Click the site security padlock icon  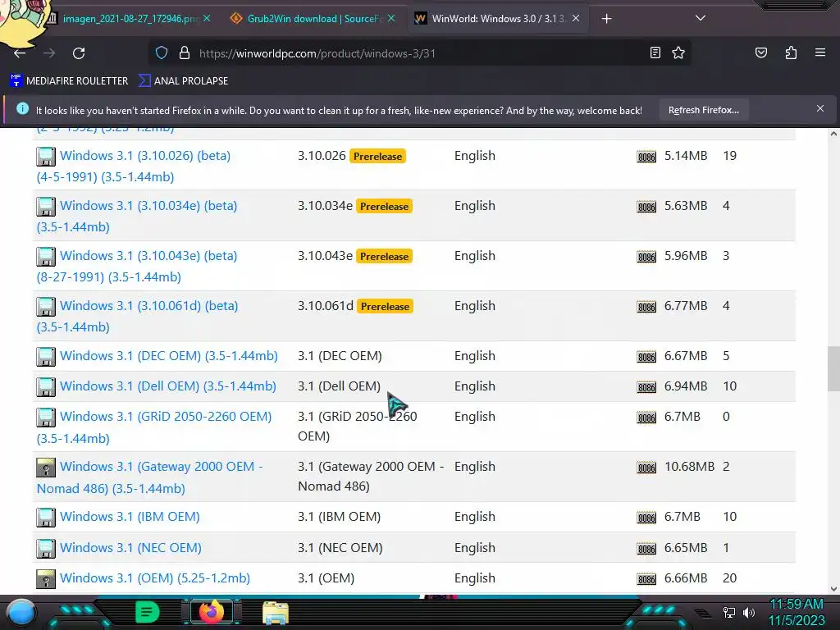point(185,52)
